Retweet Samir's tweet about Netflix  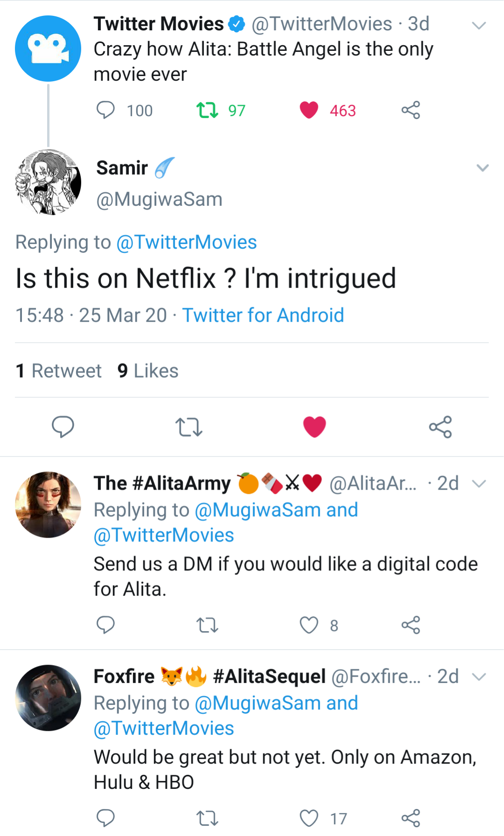point(189,427)
